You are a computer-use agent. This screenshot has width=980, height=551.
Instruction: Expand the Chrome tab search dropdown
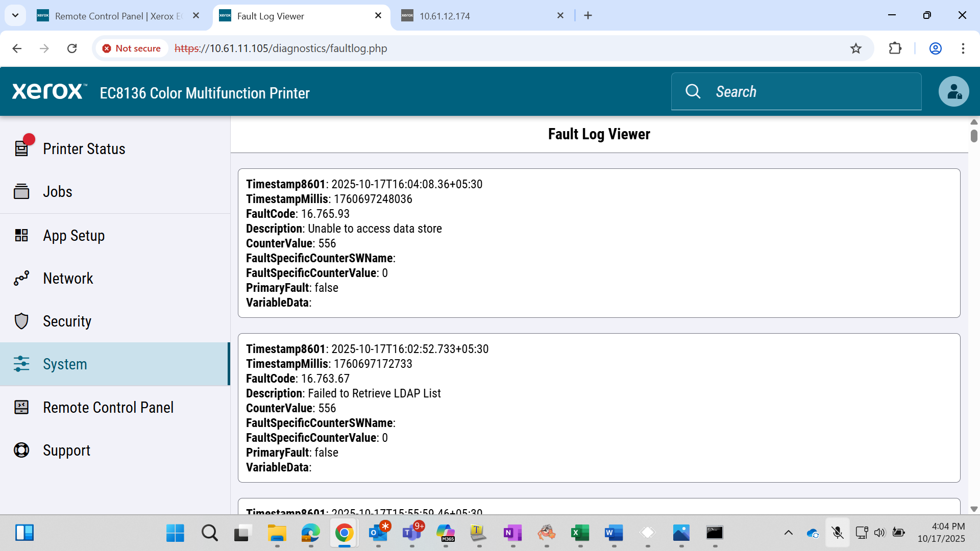pyautogui.click(x=15, y=15)
